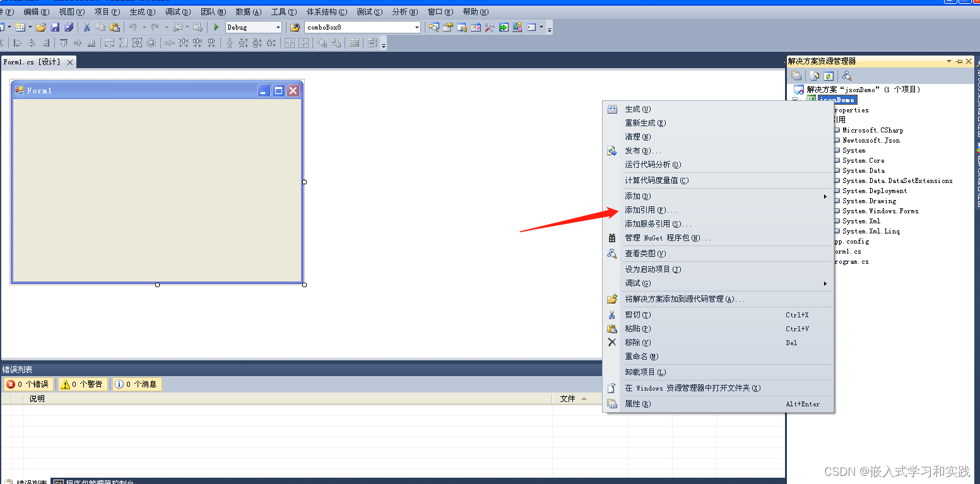
Task: Choose 设为启动项目 from the context menu
Action: click(718, 269)
